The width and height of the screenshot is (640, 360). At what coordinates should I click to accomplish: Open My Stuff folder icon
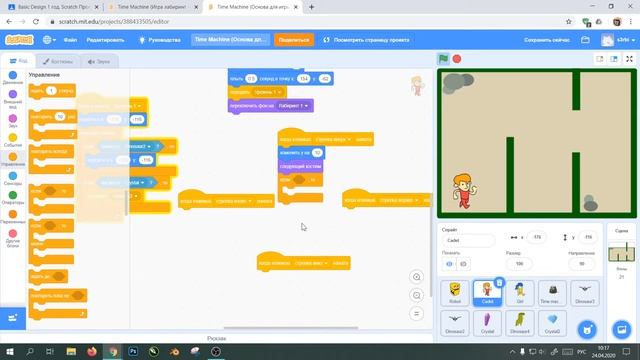(x=585, y=40)
